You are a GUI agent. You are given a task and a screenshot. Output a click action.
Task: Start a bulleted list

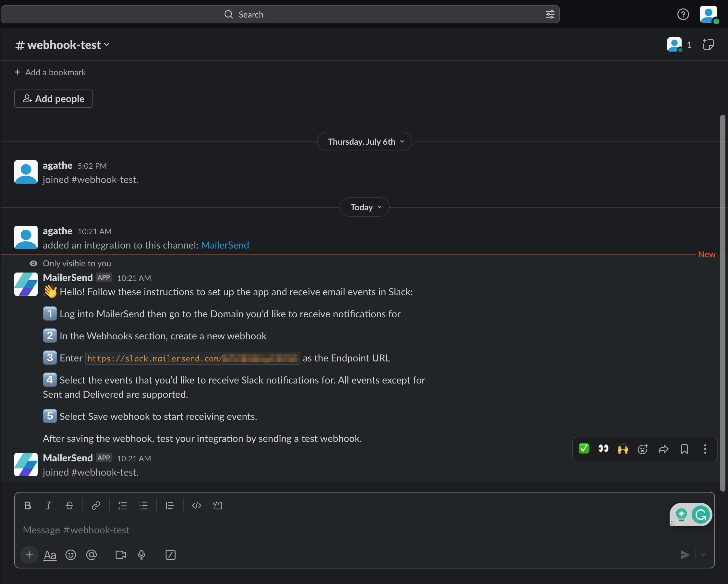143,505
